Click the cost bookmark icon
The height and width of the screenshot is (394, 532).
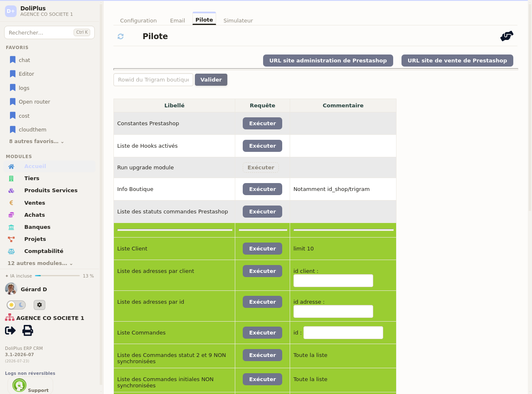(12, 116)
